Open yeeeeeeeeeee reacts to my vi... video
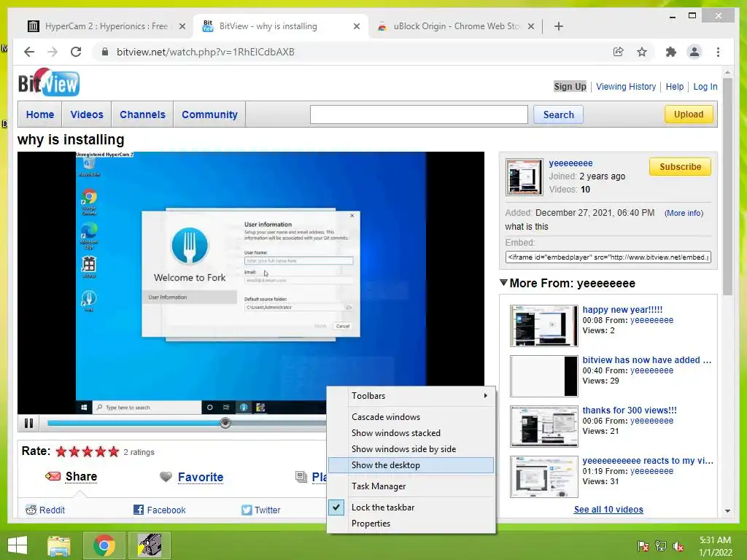This screenshot has height=560, width=747. point(648,461)
